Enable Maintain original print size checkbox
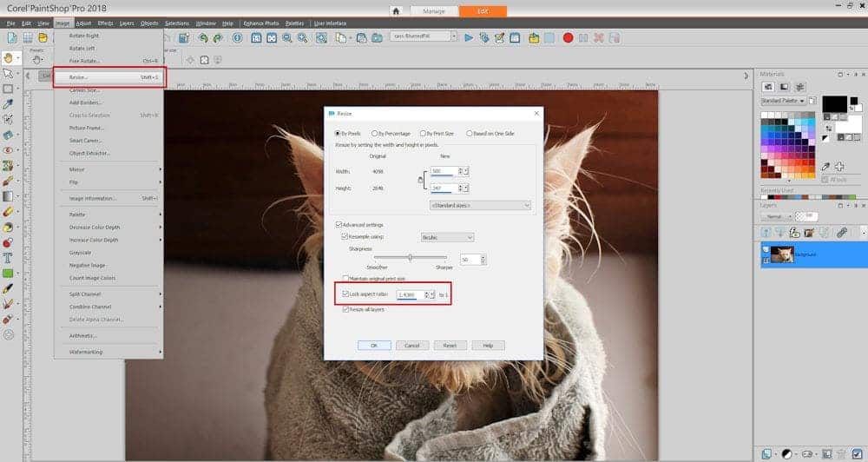This screenshot has height=462, width=868. pos(345,279)
